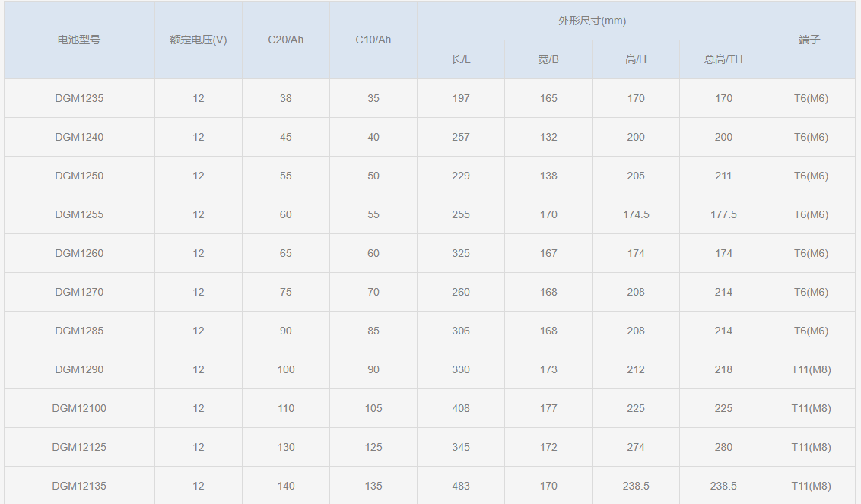Click the 端子 column header
The height and width of the screenshot is (504, 861).
point(810,40)
